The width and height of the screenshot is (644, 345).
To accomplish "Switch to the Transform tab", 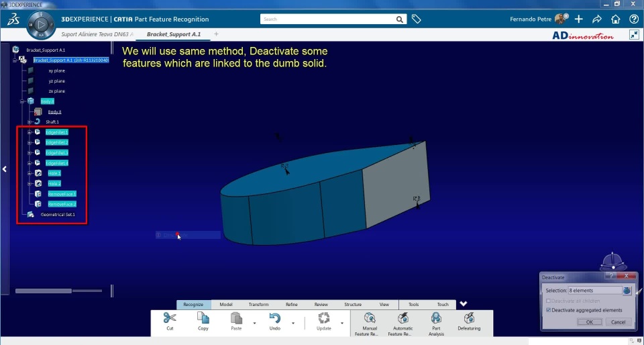I will click(x=258, y=304).
